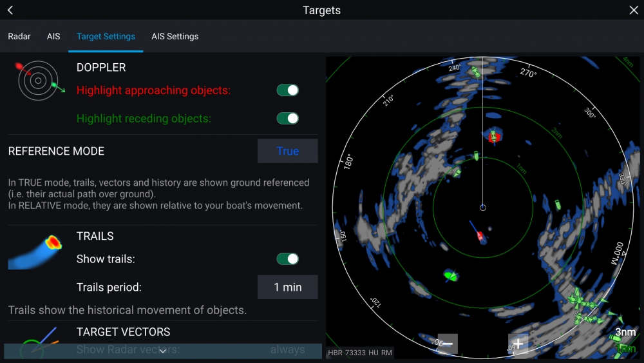Image resolution: width=644 pixels, height=363 pixels.
Task: Open the AIS tab
Action: tap(53, 36)
